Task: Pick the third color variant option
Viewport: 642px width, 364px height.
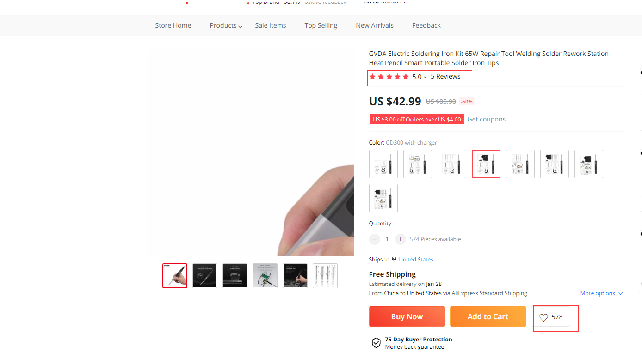Action: pos(451,164)
